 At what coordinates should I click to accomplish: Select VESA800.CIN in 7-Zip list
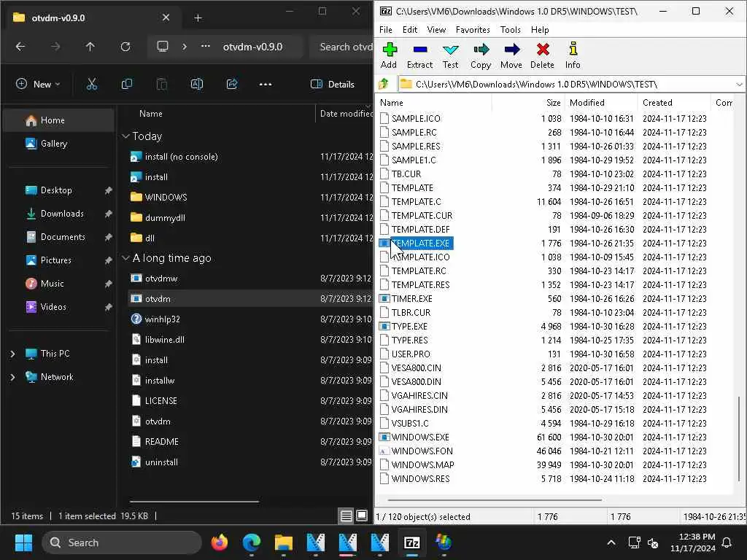(x=416, y=368)
